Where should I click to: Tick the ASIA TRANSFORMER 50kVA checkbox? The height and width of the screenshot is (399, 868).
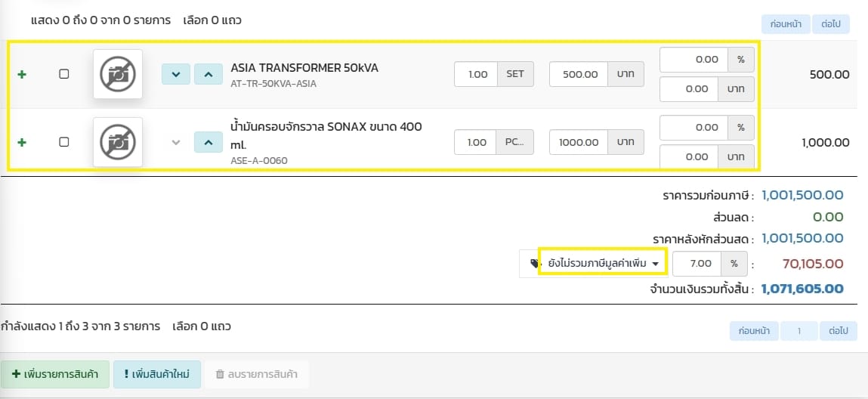[64, 74]
